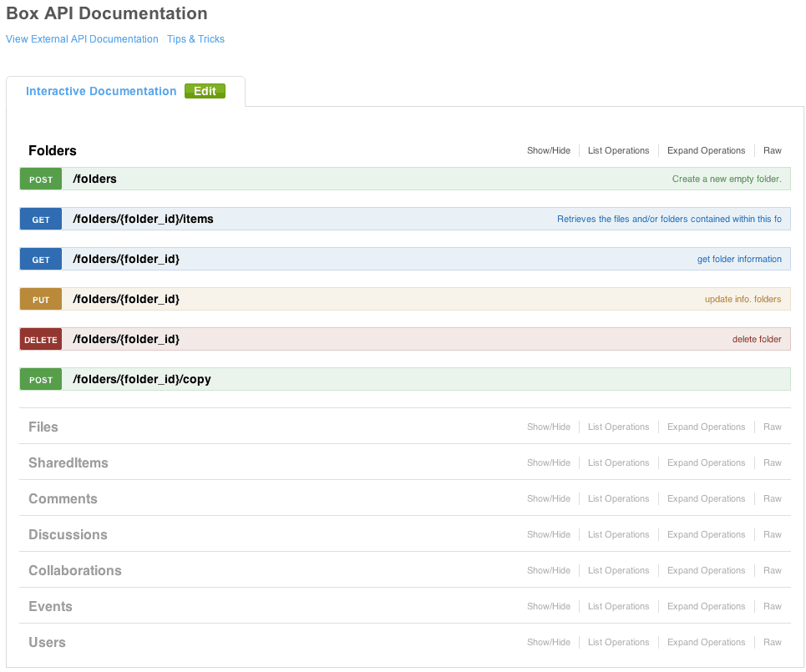Click 'Retrieves the files and/or folders' description
Viewport: 806px width, 672px height.
(669, 219)
